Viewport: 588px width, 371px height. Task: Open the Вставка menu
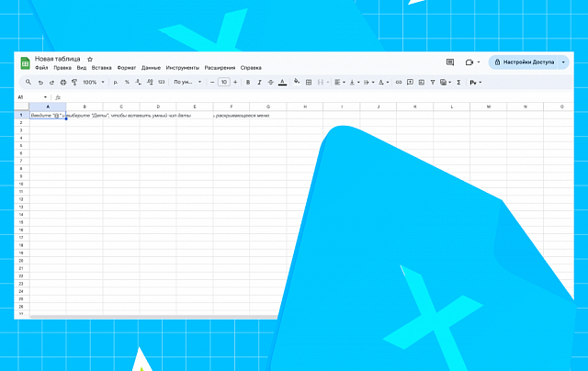pyautogui.click(x=102, y=68)
